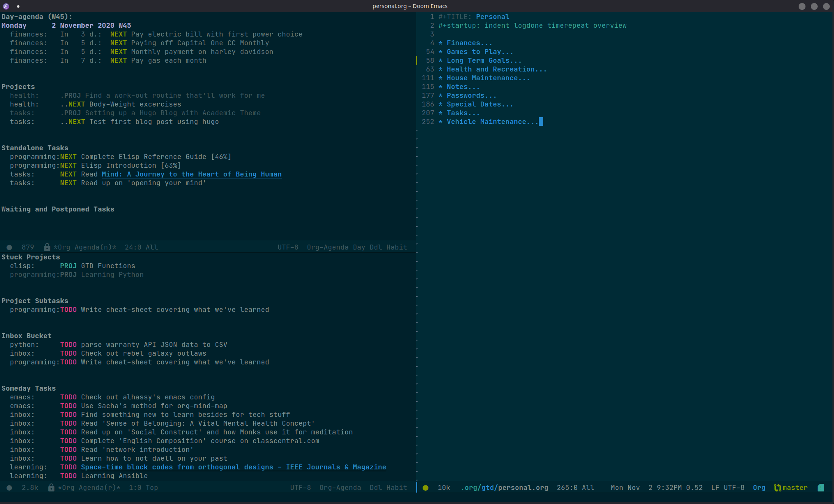Toggle TODO state on 'Learning Ansible'
The height and width of the screenshot is (504, 834).
point(68,476)
